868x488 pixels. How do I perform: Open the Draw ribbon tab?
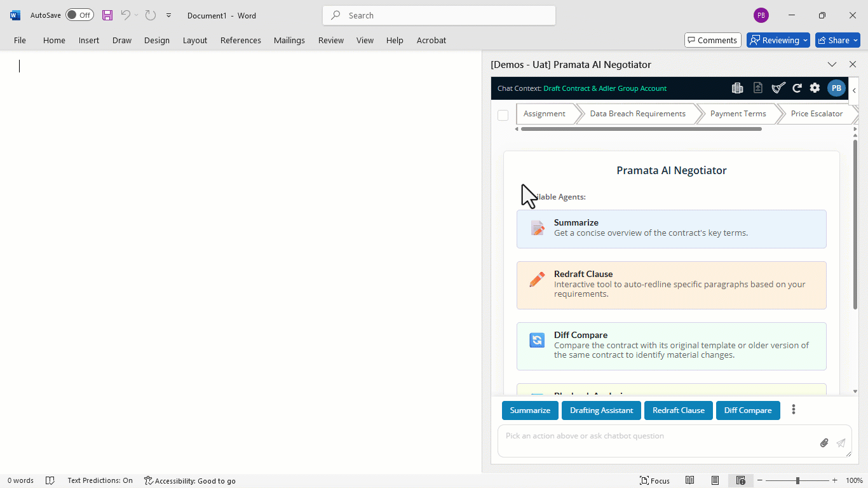point(122,40)
